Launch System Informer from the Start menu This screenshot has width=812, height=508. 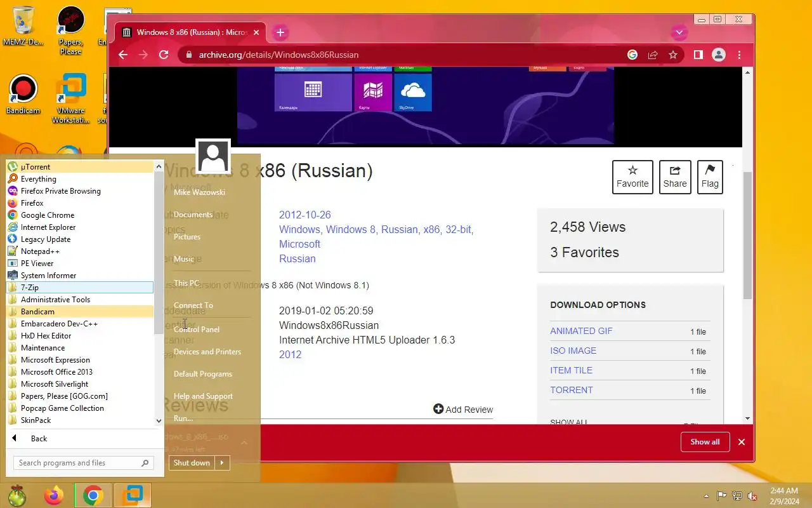pyautogui.click(x=80, y=276)
